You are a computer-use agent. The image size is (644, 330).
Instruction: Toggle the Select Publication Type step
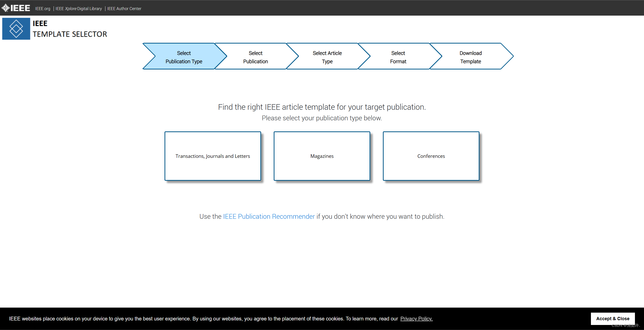coord(184,57)
